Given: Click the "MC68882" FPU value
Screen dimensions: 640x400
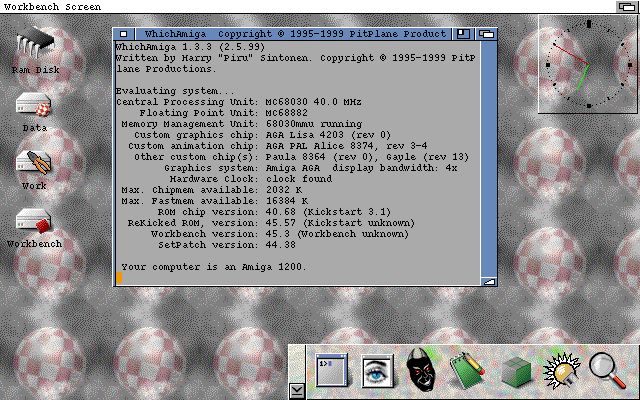Looking at the screenshot, I should [x=287, y=113].
